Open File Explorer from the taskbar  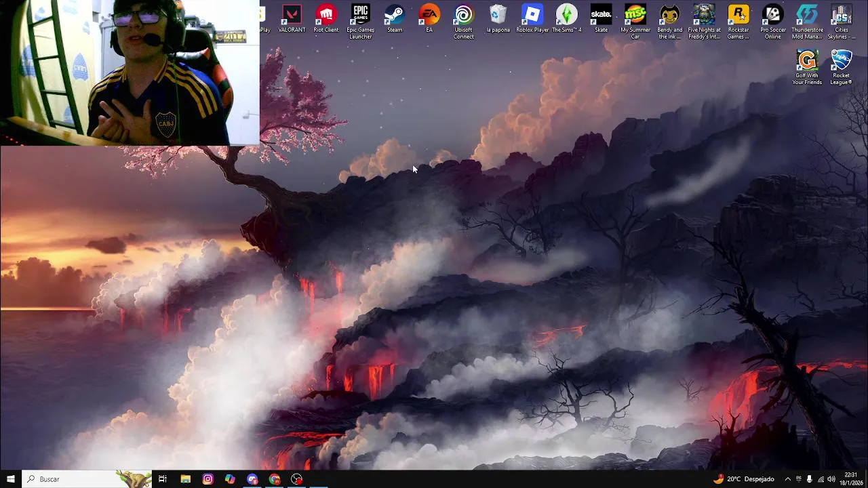click(x=185, y=479)
